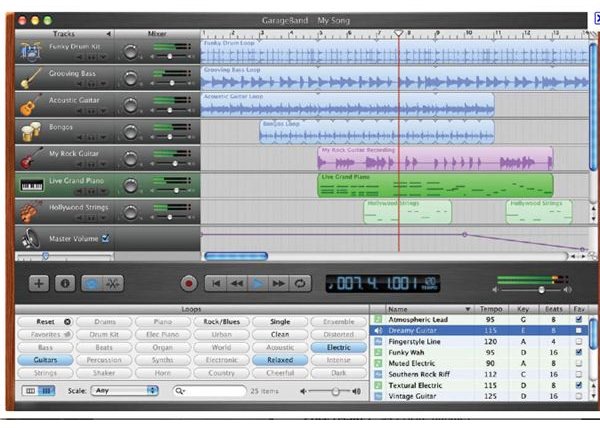Viewport: 600px width, 428px height.
Task: Select the Hollywood Strings violin icon
Action: pos(31,212)
